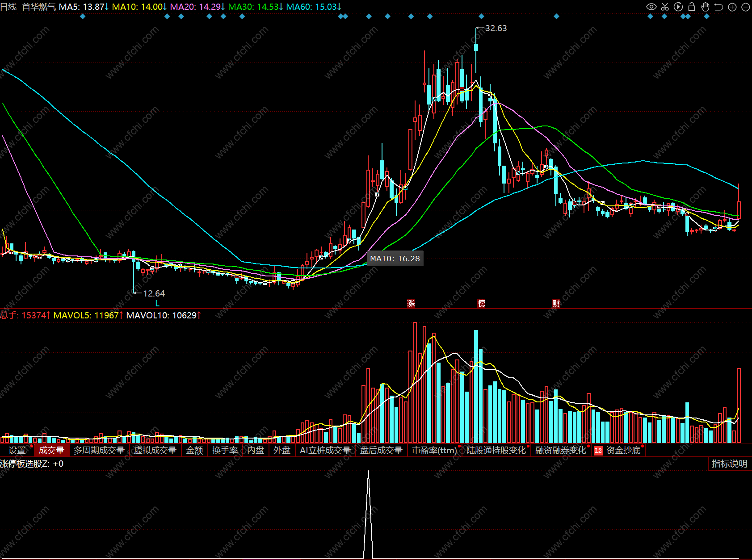Click the 12.64 low price label
The width and height of the screenshot is (752, 560).
point(154,293)
